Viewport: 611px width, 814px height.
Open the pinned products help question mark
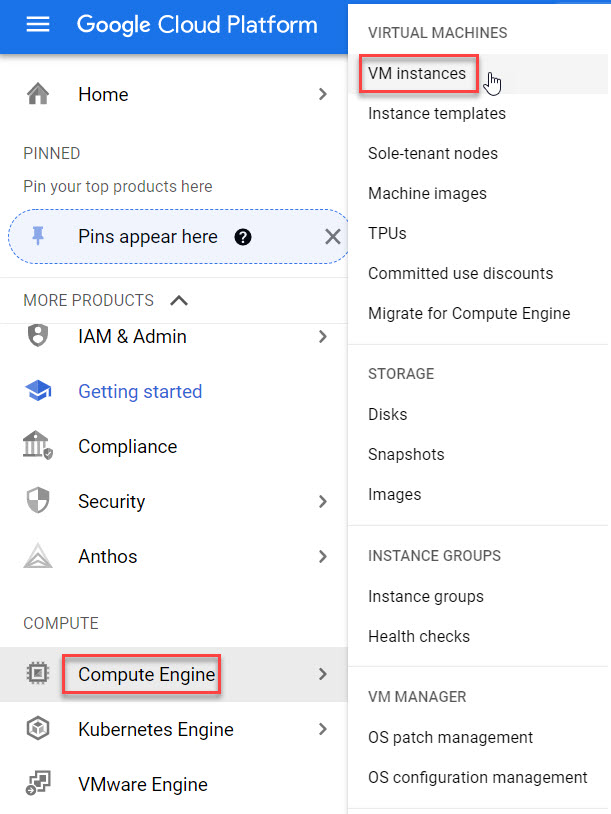pos(242,236)
